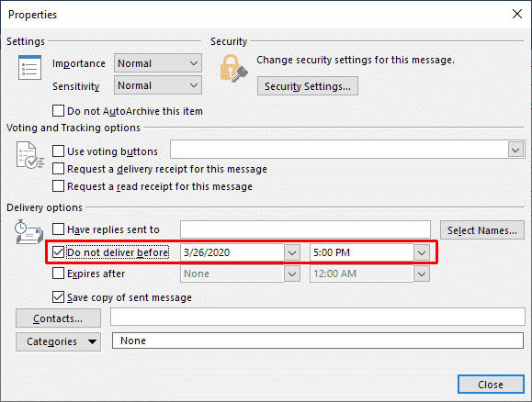Enable the Expires after option
The image size is (532, 402).
[x=59, y=274]
